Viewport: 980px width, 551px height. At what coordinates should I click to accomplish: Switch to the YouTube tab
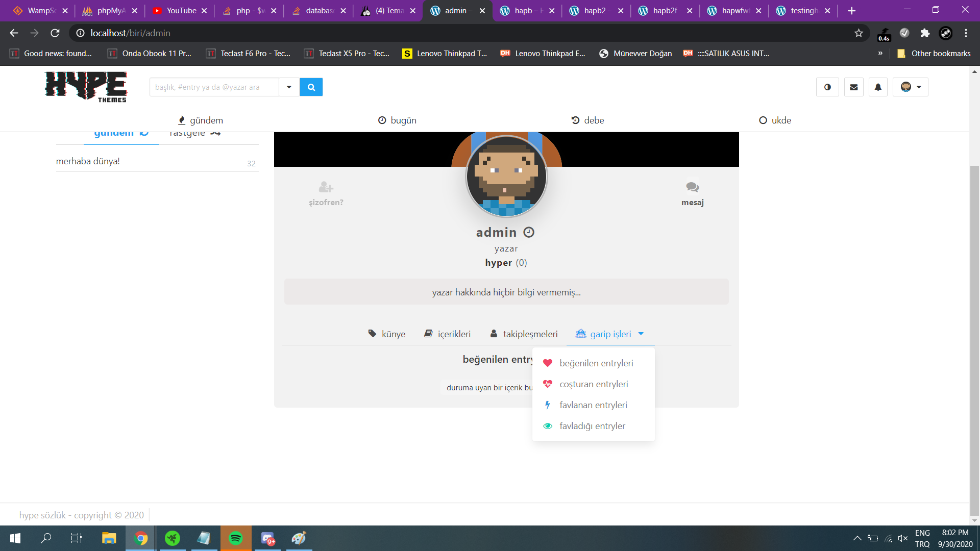coord(180,11)
